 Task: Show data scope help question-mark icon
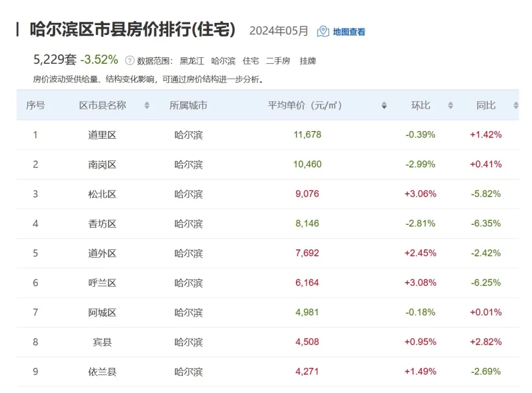(x=129, y=61)
